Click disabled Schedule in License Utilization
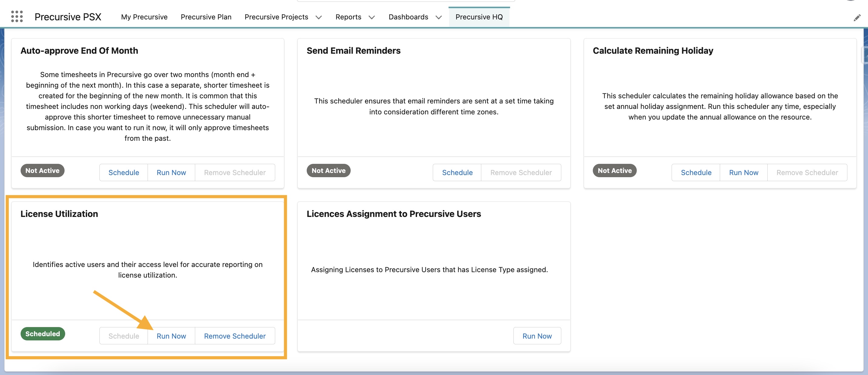 pos(124,336)
